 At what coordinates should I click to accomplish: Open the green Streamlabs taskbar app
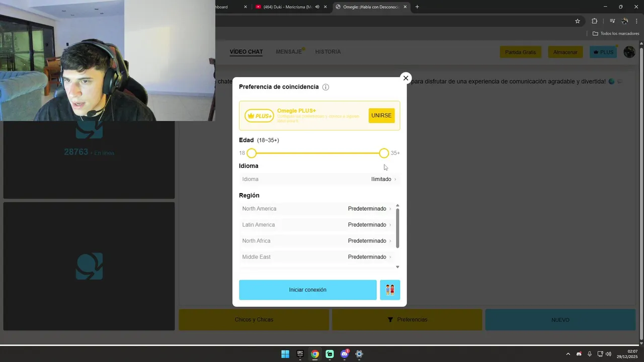point(330,354)
